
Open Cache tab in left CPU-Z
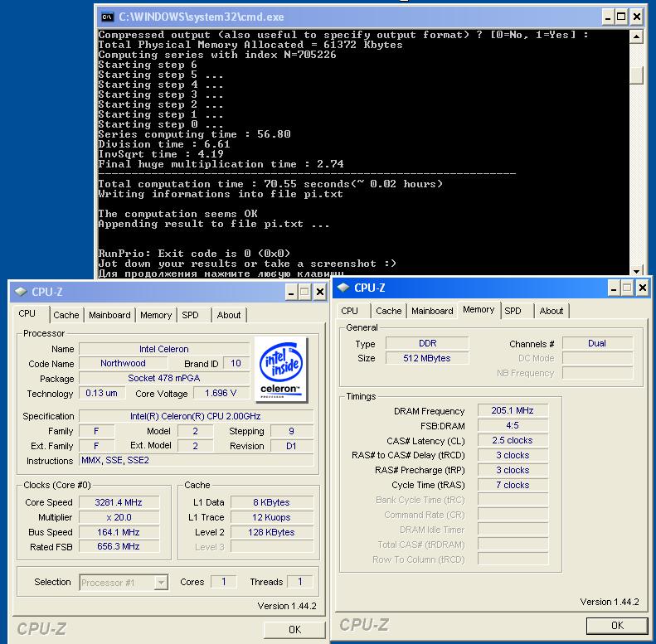tap(66, 315)
